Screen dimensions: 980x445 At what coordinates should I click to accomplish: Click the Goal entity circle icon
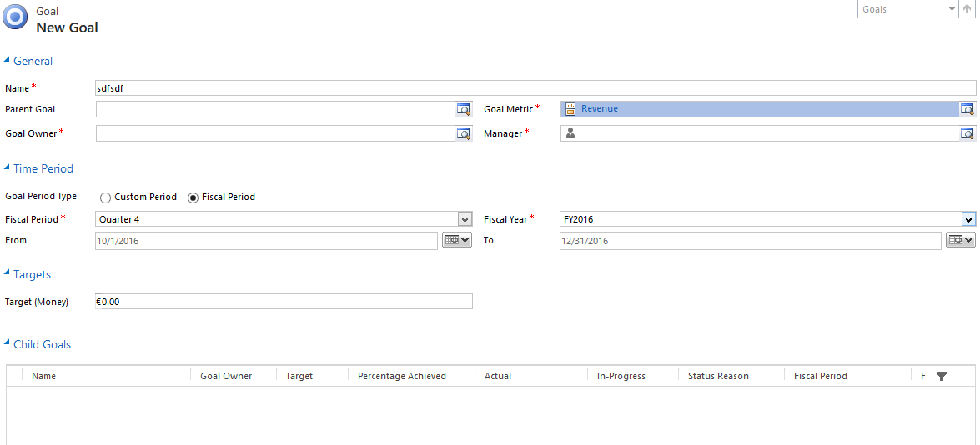15,17
